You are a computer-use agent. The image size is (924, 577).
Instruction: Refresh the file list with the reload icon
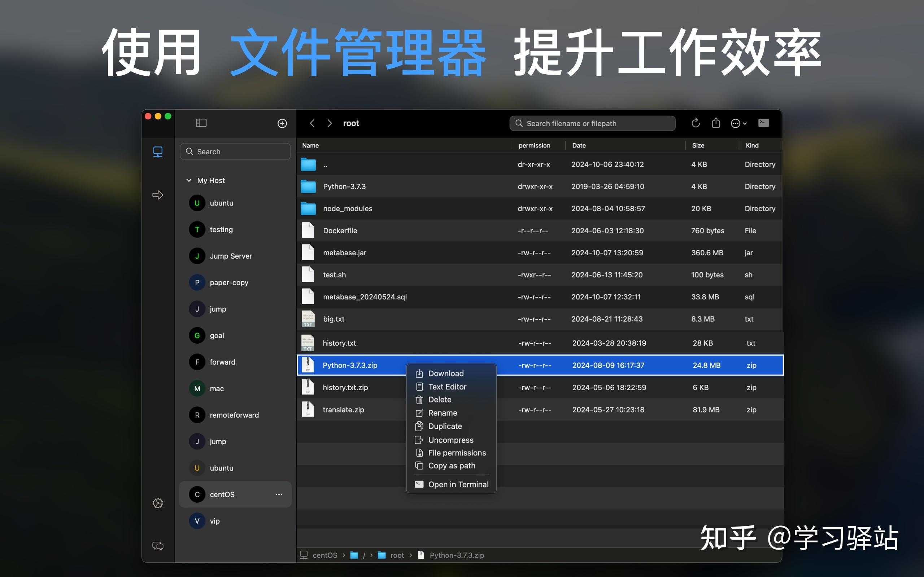tap(696, 123)
